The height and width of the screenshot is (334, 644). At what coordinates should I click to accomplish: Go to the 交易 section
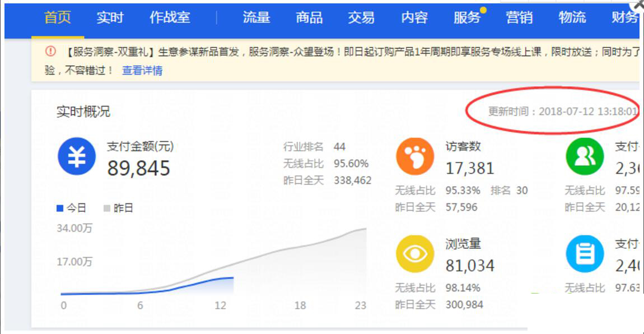point(361,17)
